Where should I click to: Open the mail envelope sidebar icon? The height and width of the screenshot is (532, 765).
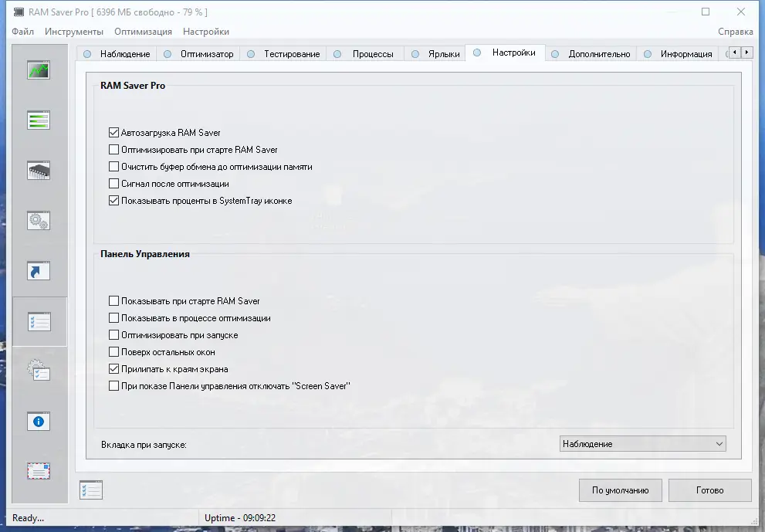[39, 471]
